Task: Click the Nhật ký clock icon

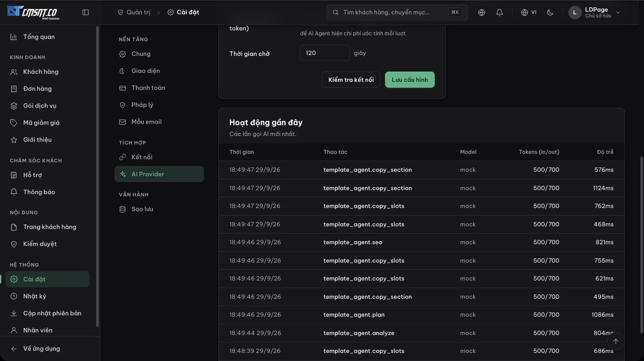Action: click(x=14, y=296)
